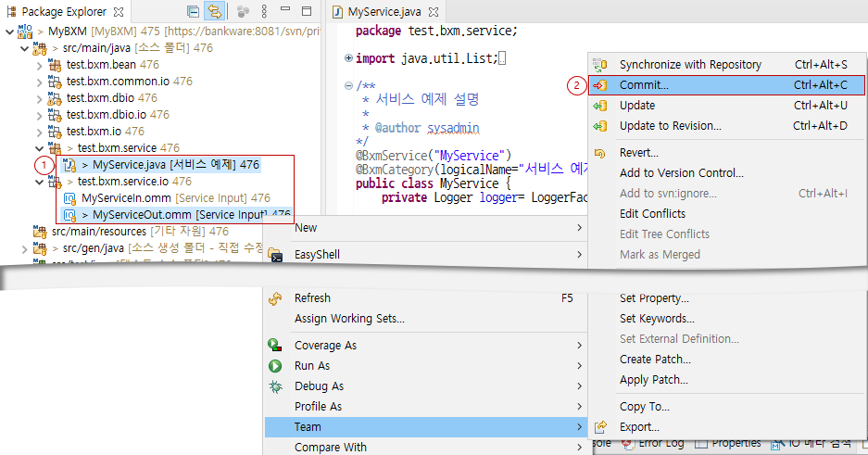Collapse the Javadoc comment fold in the editor

[x=348, y=86]
